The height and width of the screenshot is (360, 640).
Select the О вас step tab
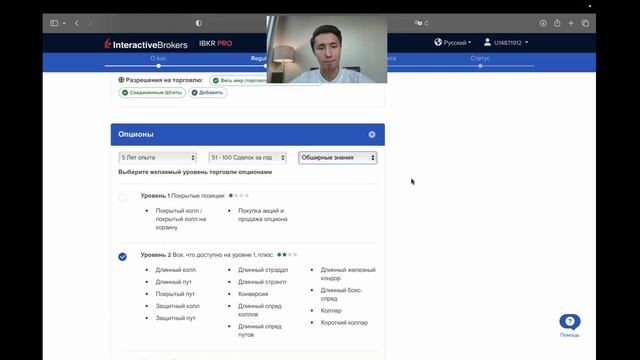click(158, 58)
